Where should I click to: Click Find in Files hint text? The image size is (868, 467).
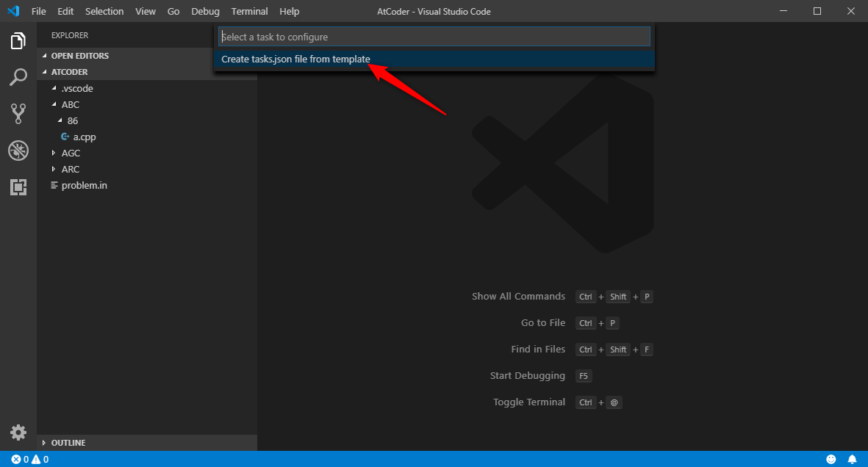pos(538,349)
